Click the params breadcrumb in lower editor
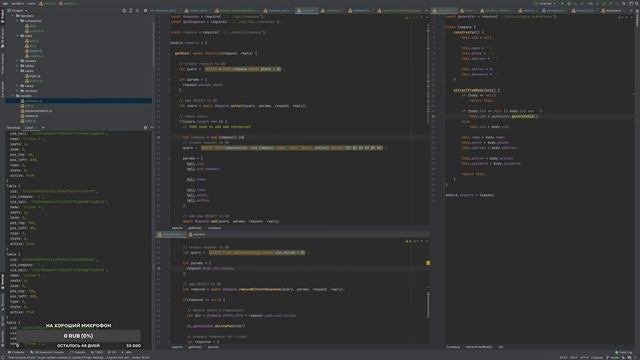This screenshot has height=360, width=640. point(213,347)
